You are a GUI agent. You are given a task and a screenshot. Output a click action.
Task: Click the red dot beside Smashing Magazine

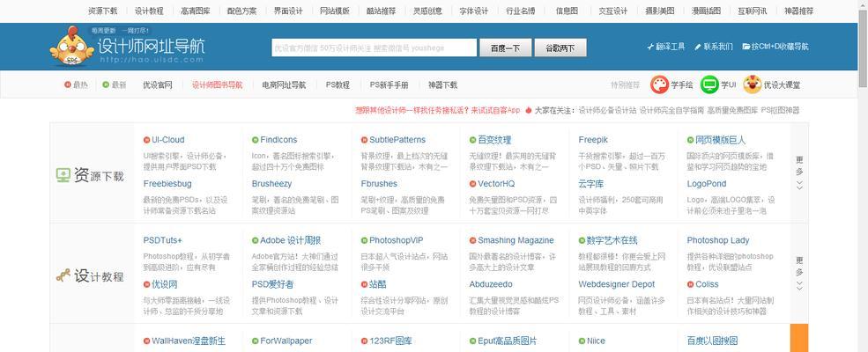pyautogui.click(x=472, y=240)
